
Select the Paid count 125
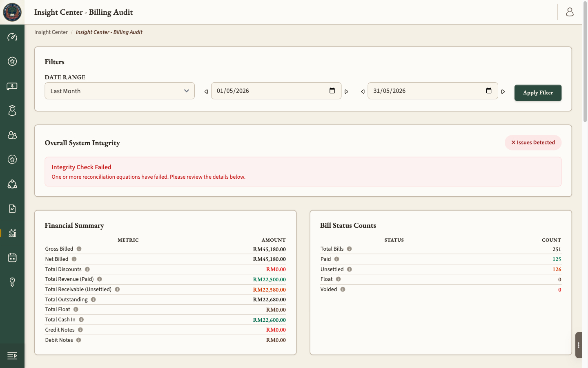pos(557,259)
